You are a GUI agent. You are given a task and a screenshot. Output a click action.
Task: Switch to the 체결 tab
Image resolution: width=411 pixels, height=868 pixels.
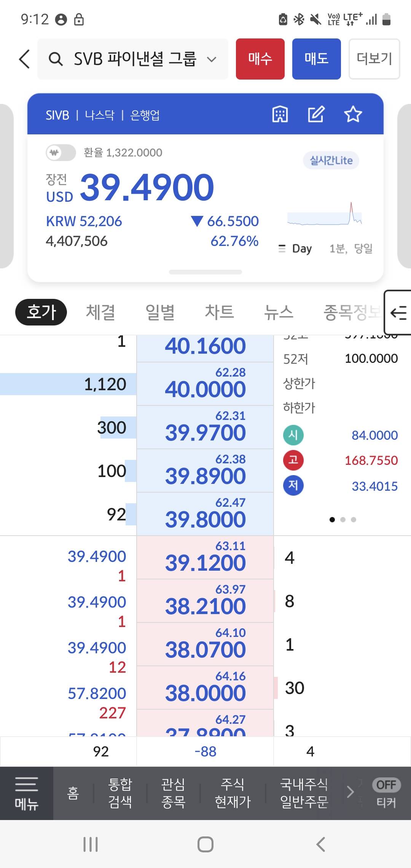pyautogui.click(x=100, y=312)
